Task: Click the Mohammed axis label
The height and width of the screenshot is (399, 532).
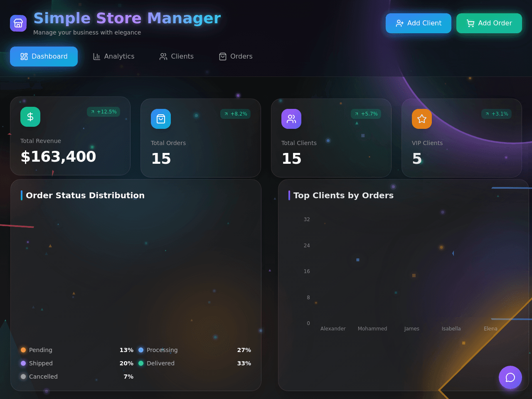Action: tap(372, 329)
